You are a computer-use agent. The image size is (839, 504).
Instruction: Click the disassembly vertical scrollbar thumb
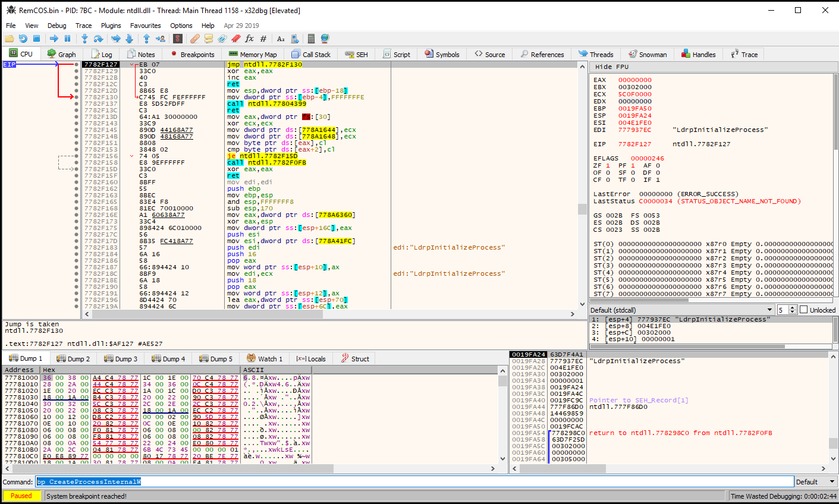(582, 209)
